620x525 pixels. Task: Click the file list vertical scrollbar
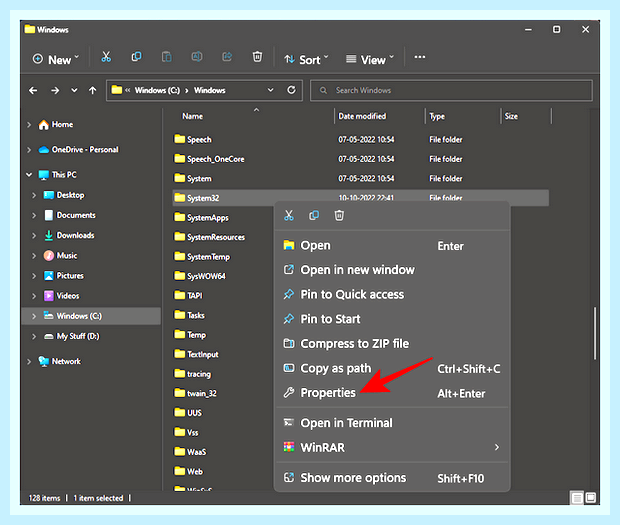(x=594, y=333)
